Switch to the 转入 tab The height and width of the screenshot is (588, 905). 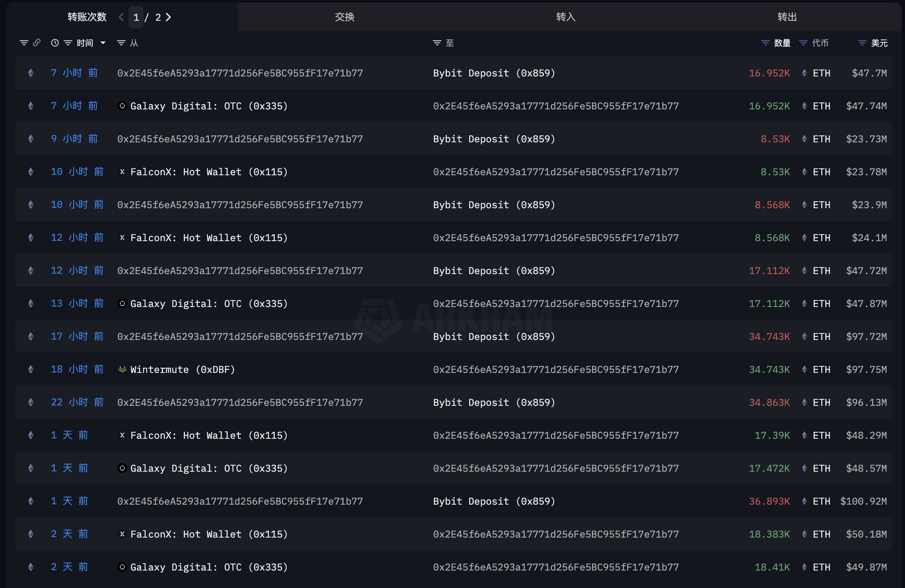coord(566,17)
